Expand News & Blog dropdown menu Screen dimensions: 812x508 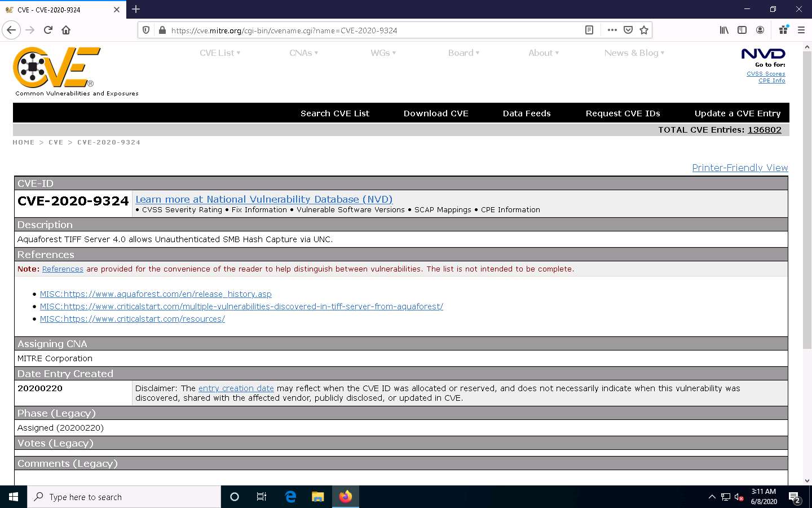coord(634,52)
